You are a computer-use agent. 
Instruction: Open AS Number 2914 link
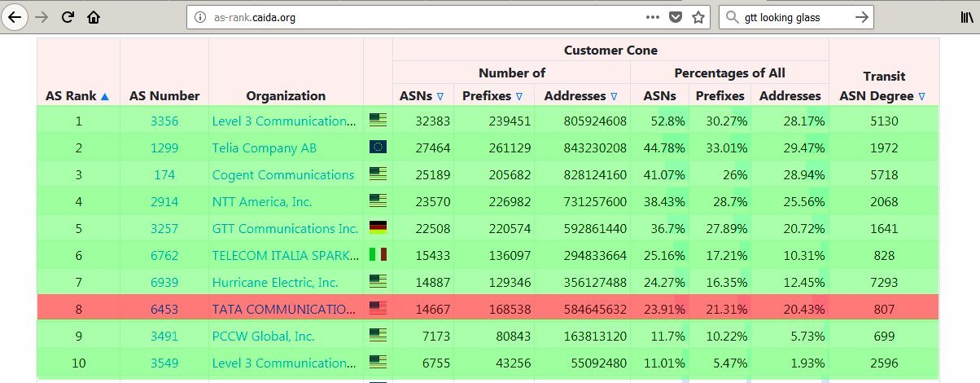(x=164, y=201)
